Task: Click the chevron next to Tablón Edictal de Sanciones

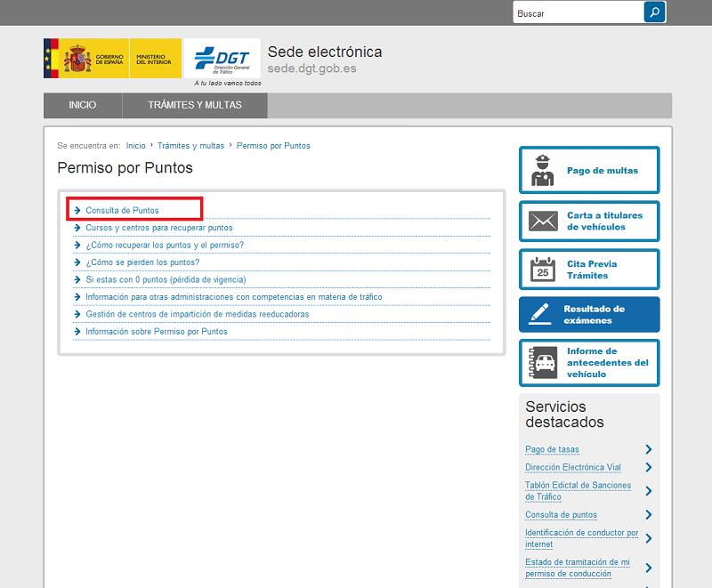Action: point(649,491)
